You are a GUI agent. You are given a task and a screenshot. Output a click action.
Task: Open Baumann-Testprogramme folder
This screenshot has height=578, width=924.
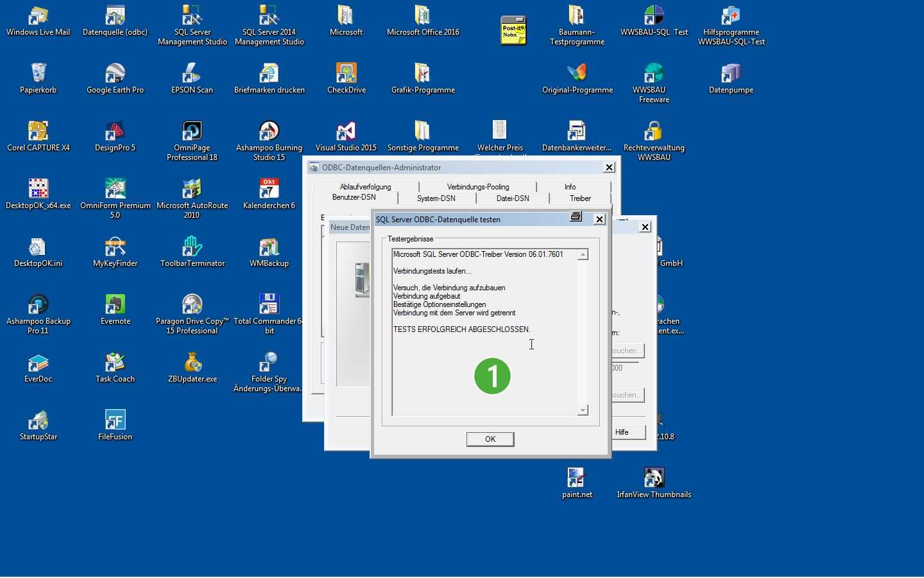(x=577, y=26)
